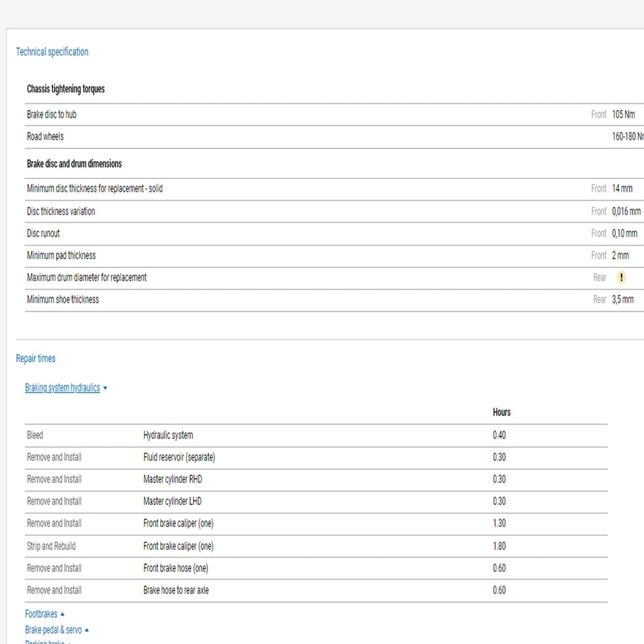Open the Repair times heading link
This screenshot has width=644, height=644.
(35, 359)
